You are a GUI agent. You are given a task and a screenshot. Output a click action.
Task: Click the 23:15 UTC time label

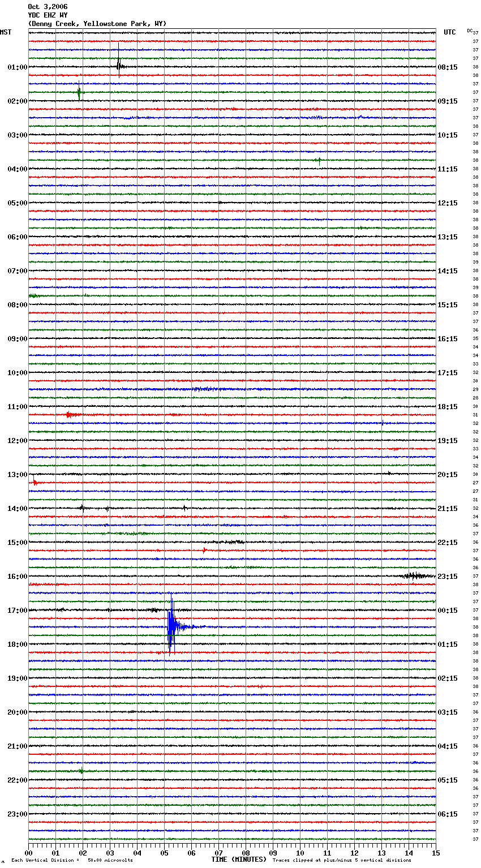click(x=448, y=577)
